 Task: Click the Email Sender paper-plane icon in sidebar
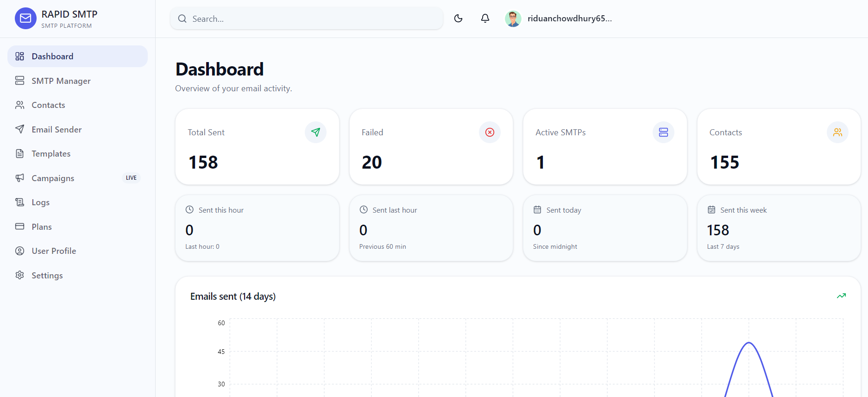[19, 129]
